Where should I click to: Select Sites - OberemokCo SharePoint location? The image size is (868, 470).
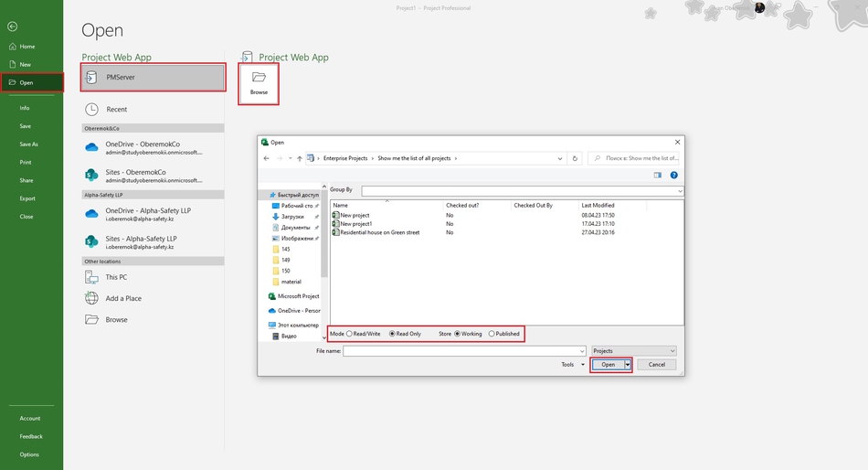(153, 176)
